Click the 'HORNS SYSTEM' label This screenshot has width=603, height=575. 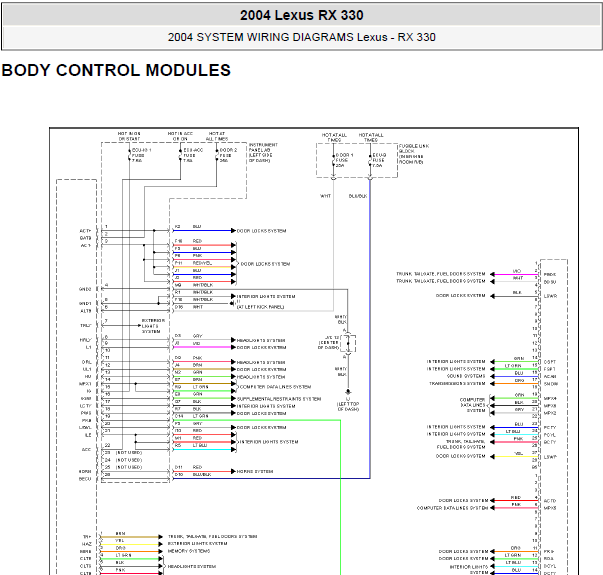tap(255, 471)
